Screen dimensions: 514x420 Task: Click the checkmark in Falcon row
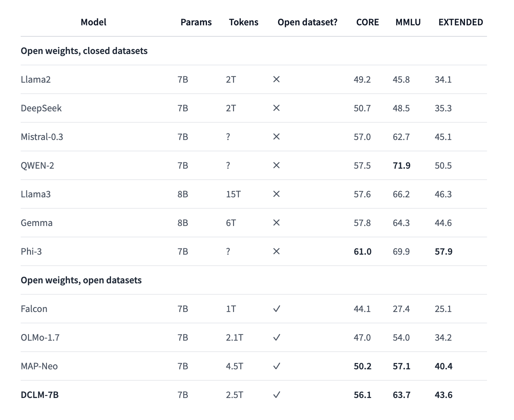pos(276,309)
